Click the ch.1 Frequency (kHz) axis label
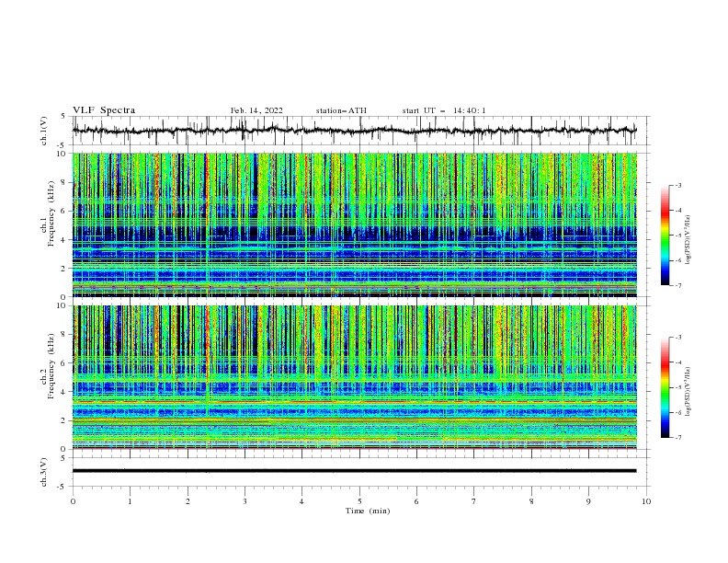 coord(48,214)
